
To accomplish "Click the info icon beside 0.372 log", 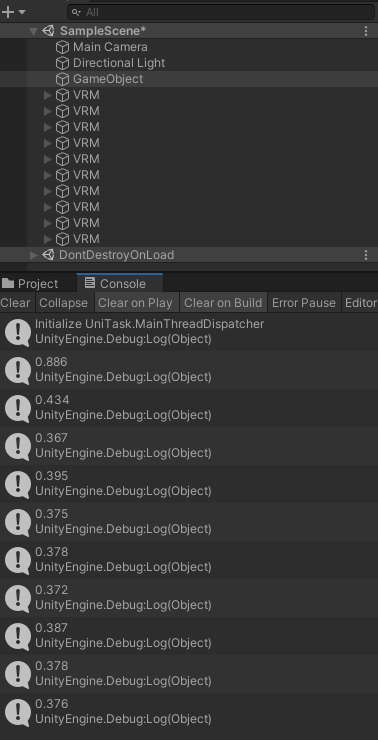I will 18,598.
